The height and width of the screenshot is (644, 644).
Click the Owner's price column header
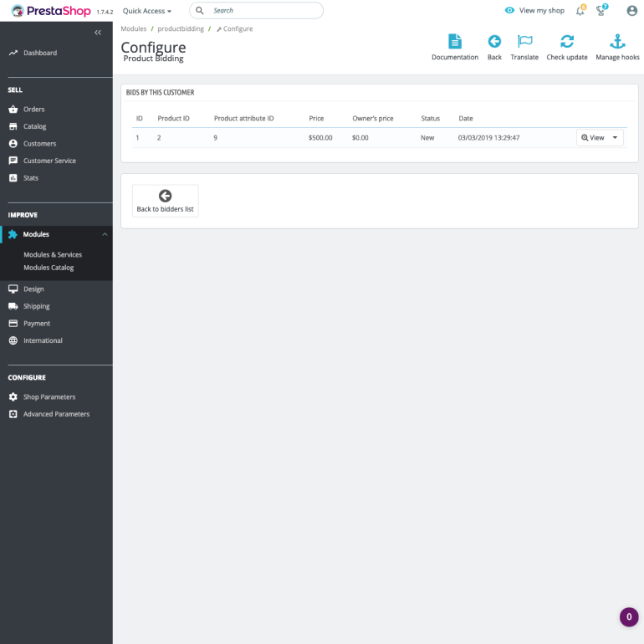(x=372, y=118)
